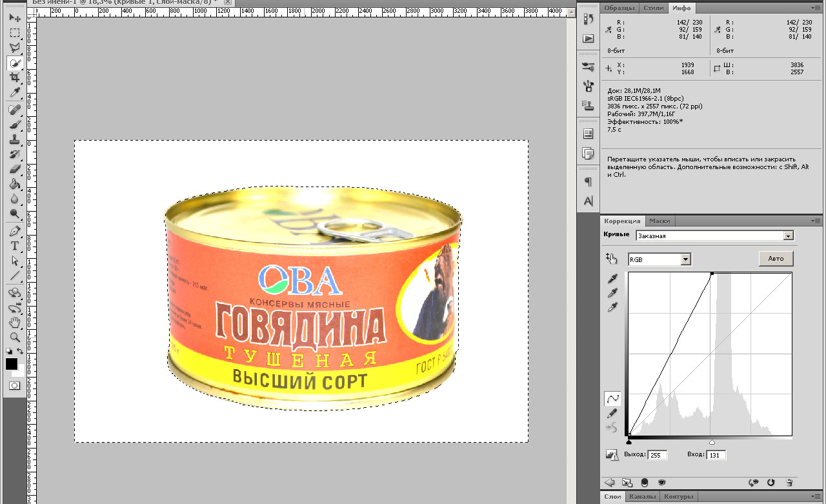Screen dimensions: 826x504
Task: Click the black point slider under histogram
Action: click(629, 441)
